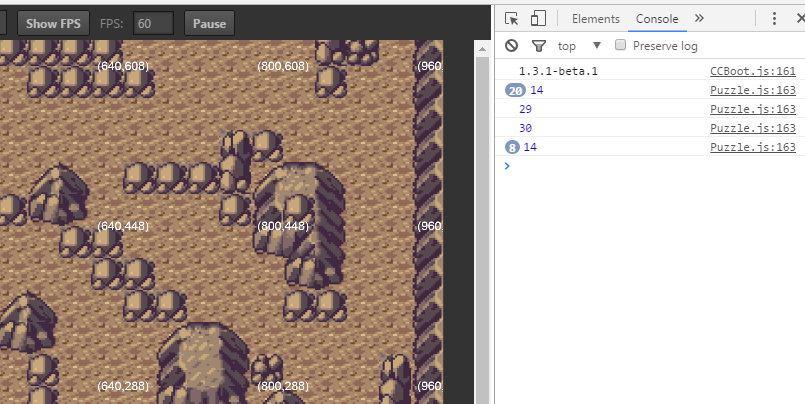Select the logged value 30
This screenshot has width=805, height=404.
(525, 128)
